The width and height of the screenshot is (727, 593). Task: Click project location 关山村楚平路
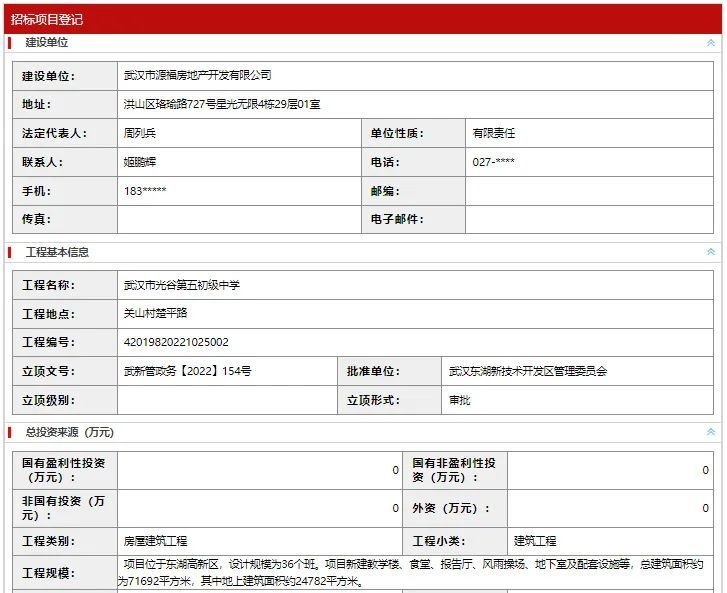point(155,313)
